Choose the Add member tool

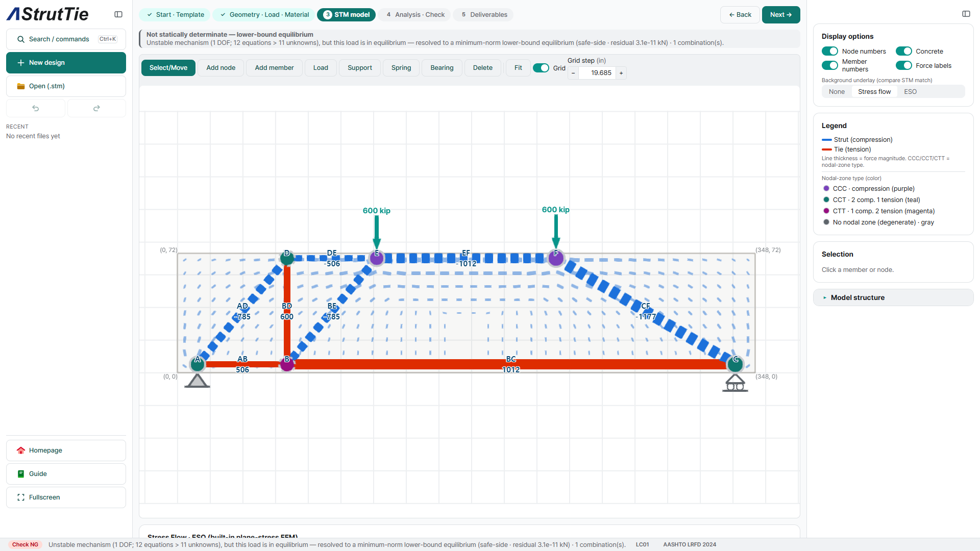(274, 68)
